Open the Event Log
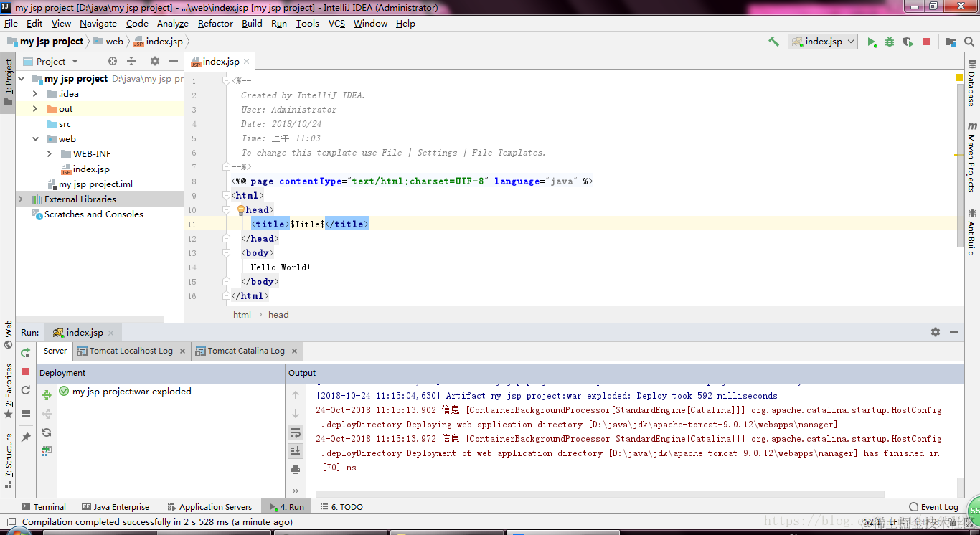 [x=933, y=507]
